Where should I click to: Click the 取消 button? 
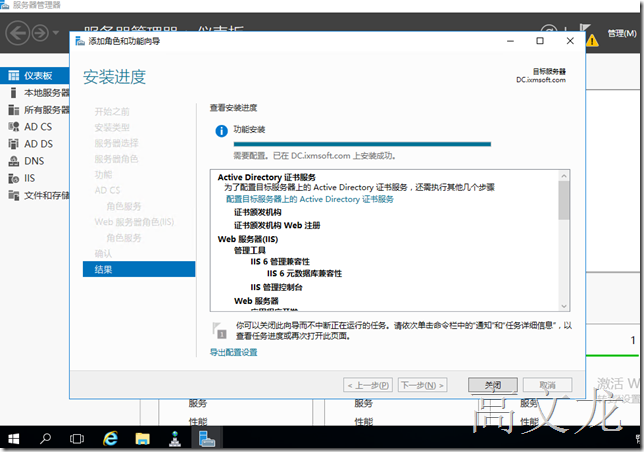pyautogui.click(x=547, y=385)
